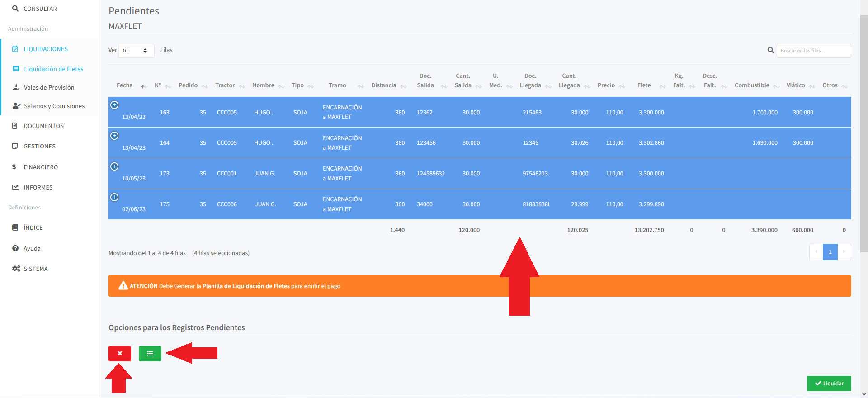Expand row details for record 163
The width and height of the screenshot is (868, 398).
(115, 105)
